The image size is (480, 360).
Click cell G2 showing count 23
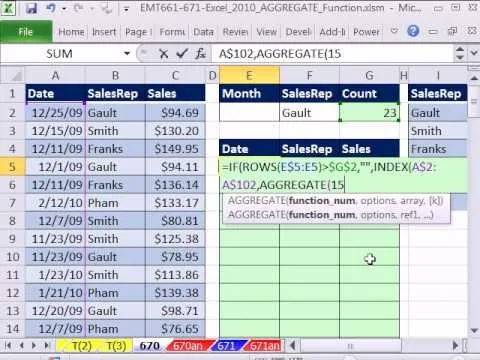[x=369, y=113]
